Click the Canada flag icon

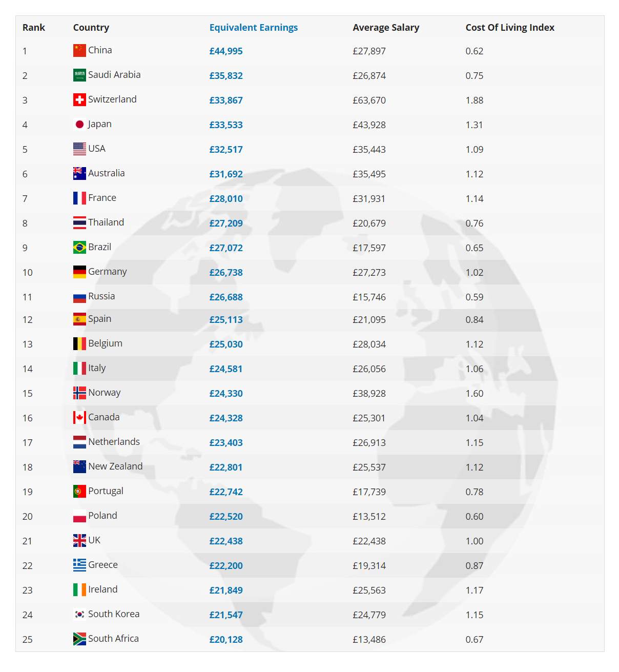click(79, 417)
